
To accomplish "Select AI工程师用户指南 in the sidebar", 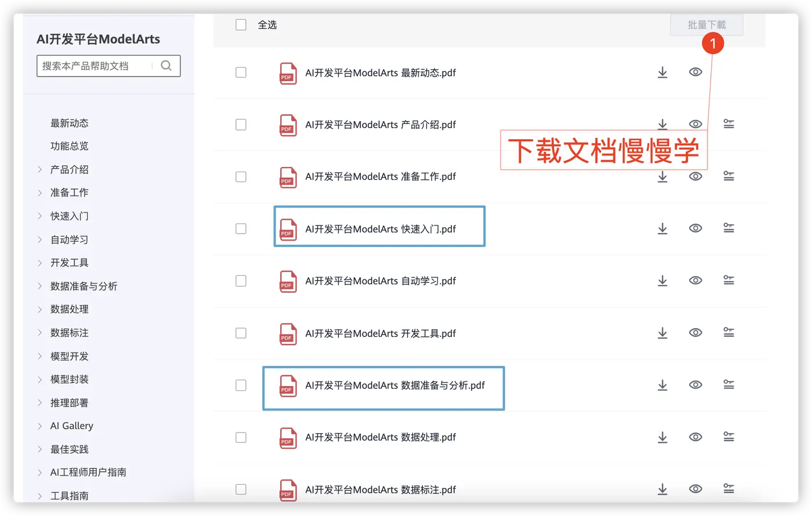I will (x=88, y=473).
